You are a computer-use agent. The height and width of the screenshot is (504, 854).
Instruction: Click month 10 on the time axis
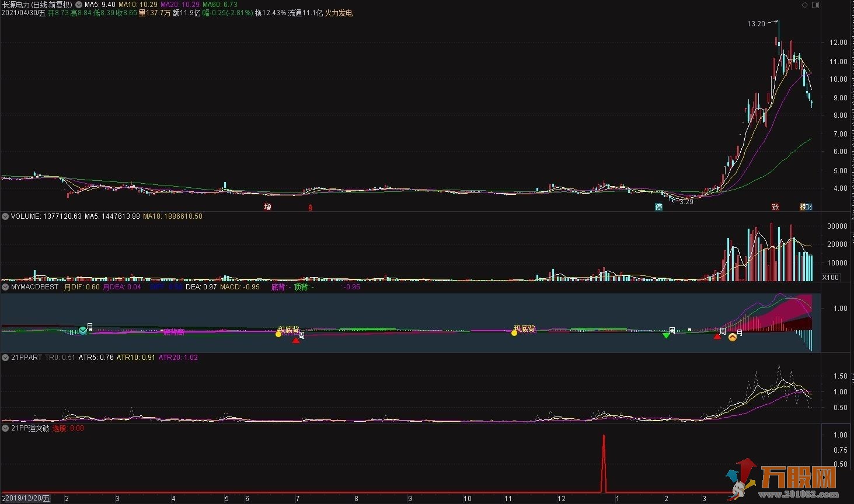(x=467, y=499)
